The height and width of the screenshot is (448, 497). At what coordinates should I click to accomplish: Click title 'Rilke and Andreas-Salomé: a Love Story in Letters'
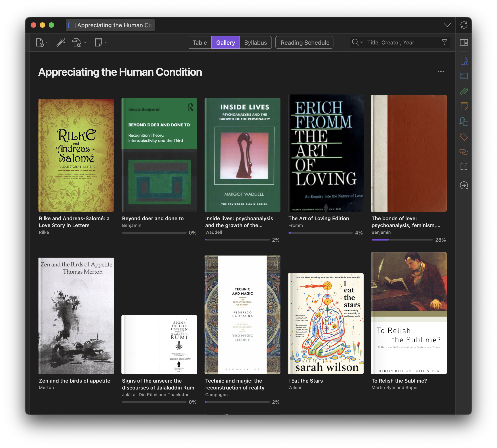tap(74, 222)
